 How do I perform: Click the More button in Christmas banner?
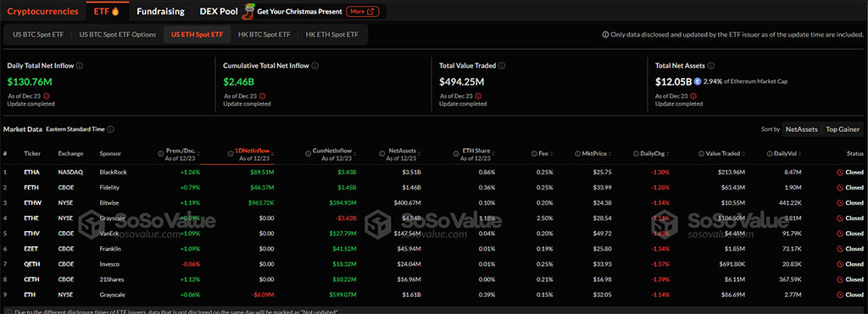(363, 11)
